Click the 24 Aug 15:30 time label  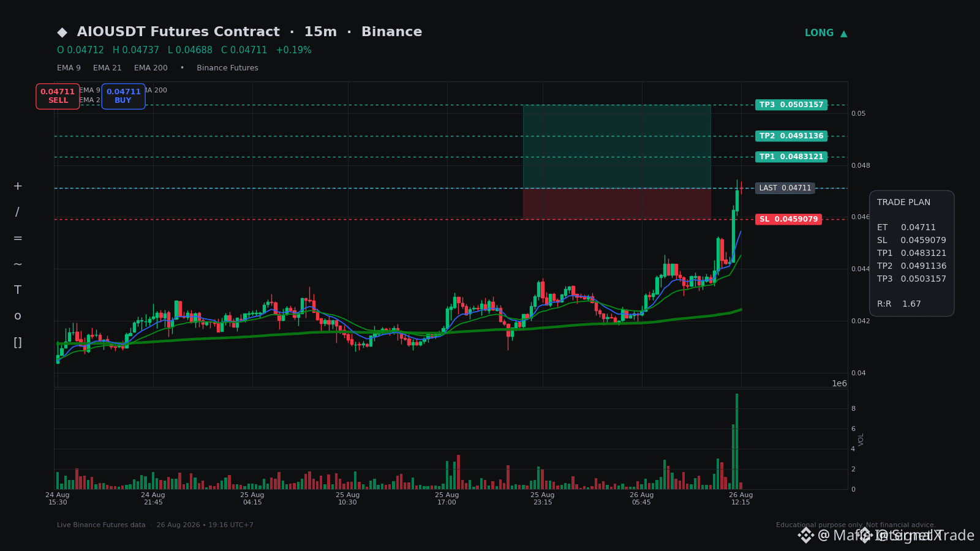(58, 499)
